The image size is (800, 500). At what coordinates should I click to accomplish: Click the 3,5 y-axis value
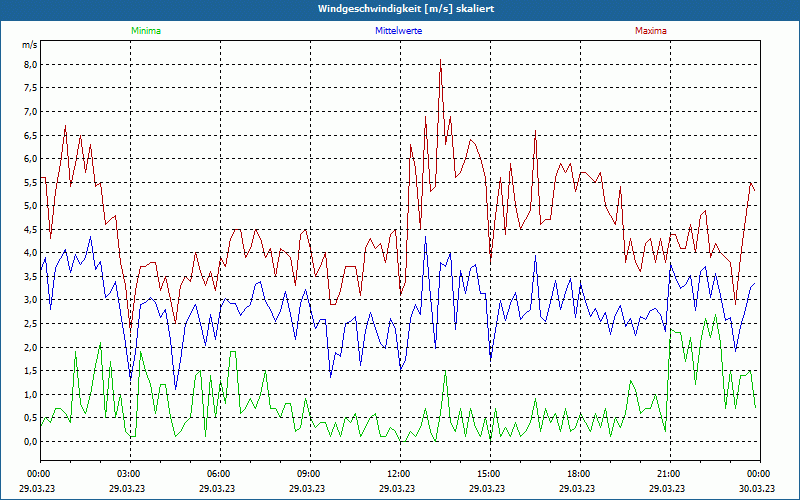click(31, 277)
